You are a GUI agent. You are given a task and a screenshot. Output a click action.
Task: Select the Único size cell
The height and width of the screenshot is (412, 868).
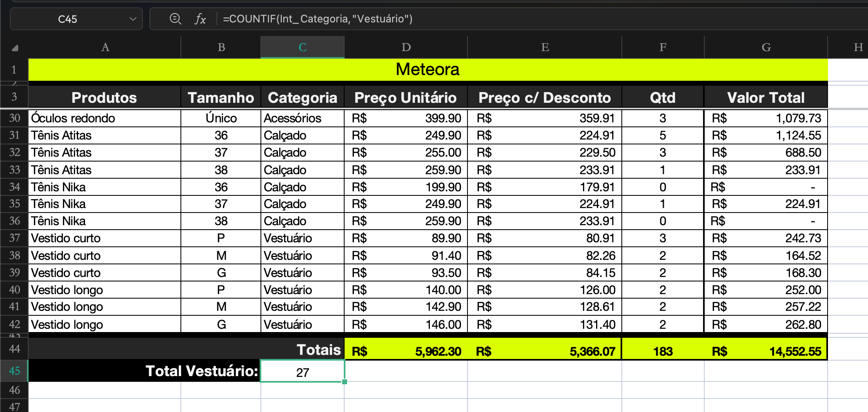tap(221, 118)
